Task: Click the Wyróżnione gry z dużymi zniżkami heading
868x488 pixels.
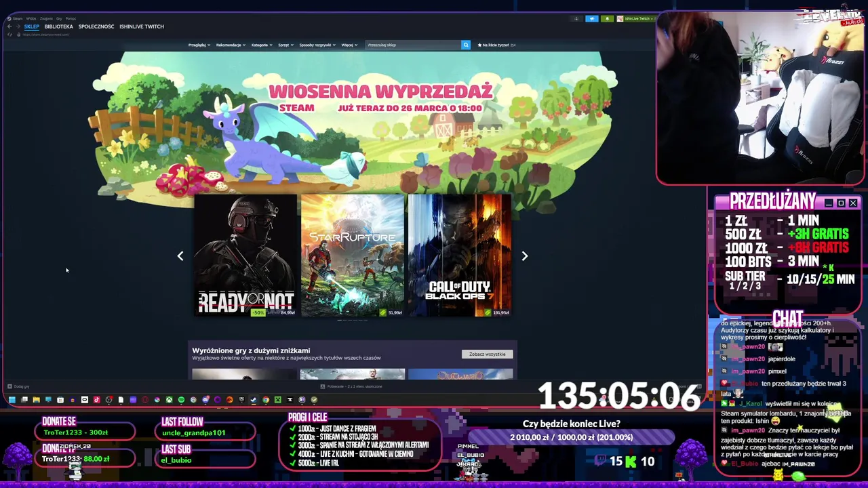Action: tap(251, 350)
